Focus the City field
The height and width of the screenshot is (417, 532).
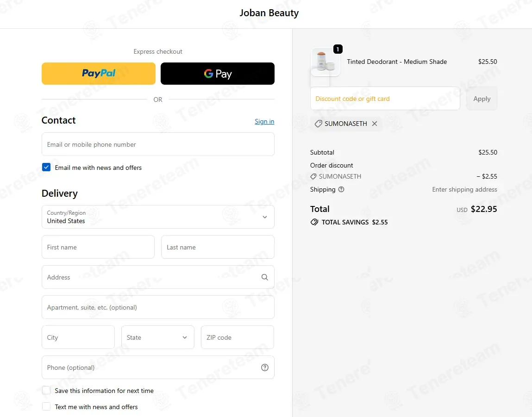(x=78, y=337)
